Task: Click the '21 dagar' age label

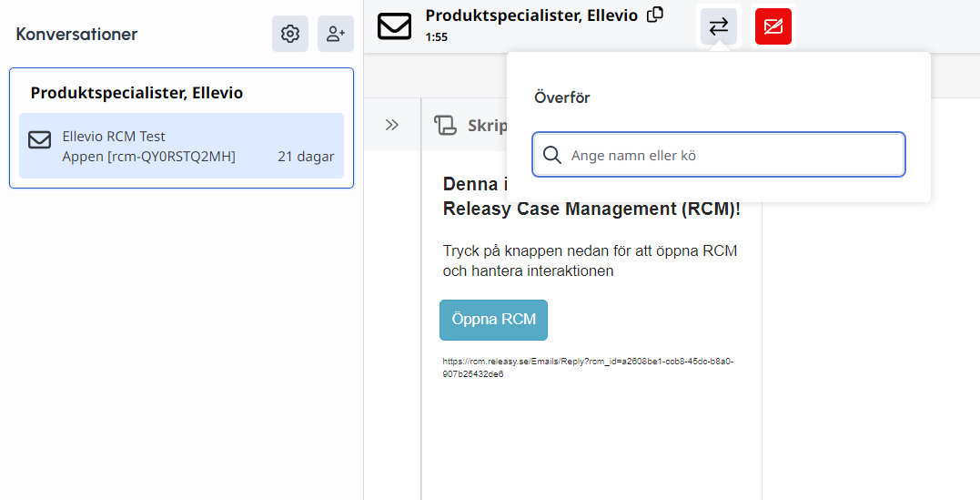Action: pos(306,157)
